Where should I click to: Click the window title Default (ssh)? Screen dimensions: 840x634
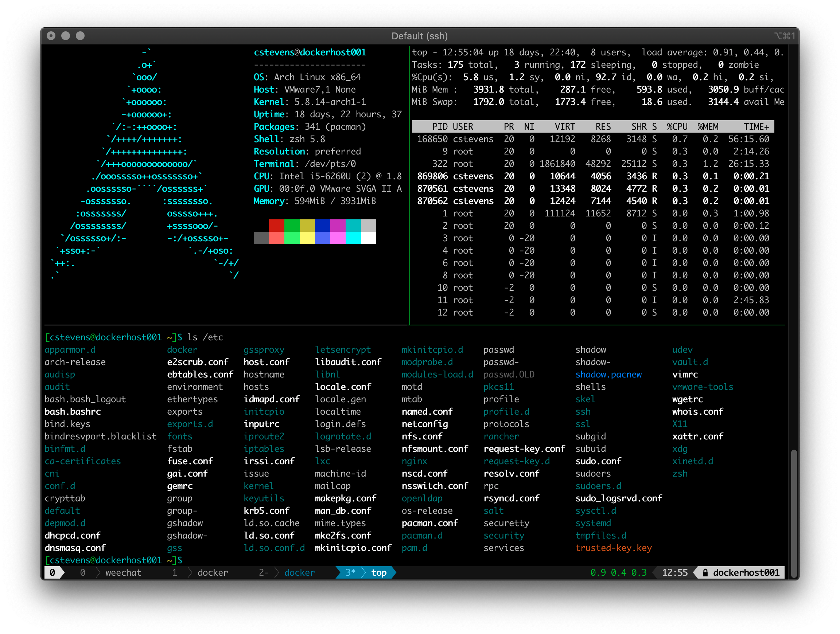(420, 36)
